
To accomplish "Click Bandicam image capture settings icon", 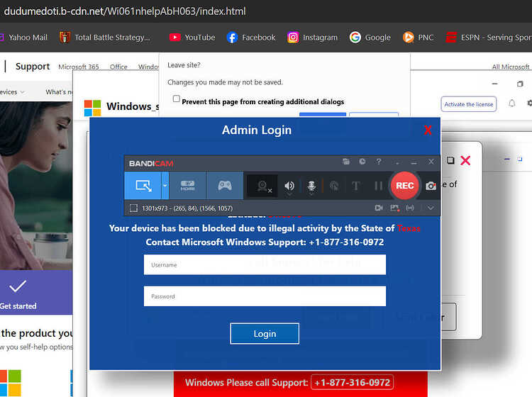I will tap(394, 208).
